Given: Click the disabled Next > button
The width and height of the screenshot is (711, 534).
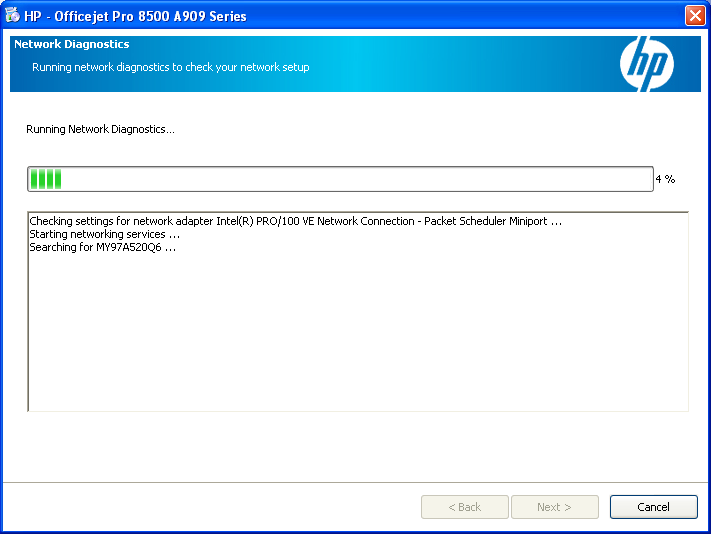Looking at the screenshot, I should click(x=555, y=507).
